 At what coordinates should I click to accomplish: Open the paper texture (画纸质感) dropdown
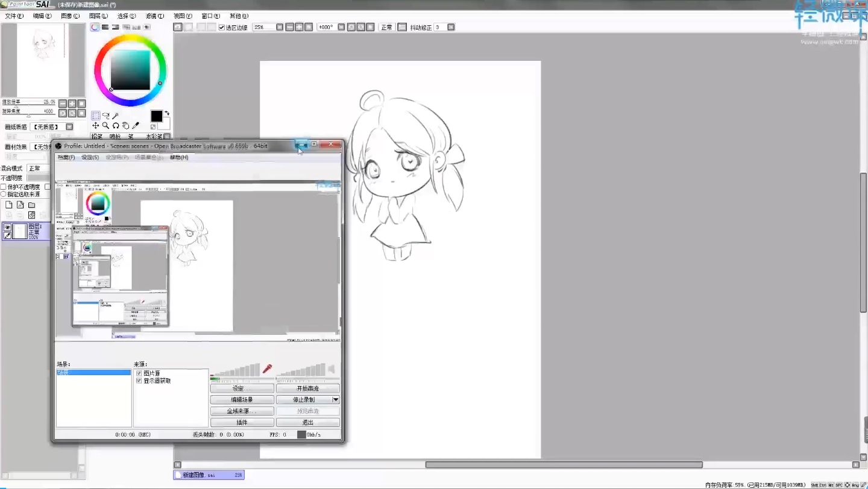[69, 126]
